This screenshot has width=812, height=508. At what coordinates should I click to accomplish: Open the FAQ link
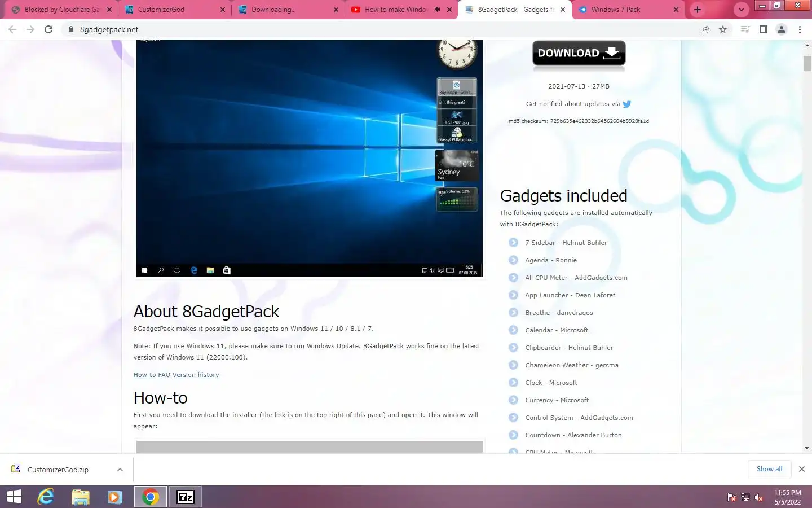(164, 375)
